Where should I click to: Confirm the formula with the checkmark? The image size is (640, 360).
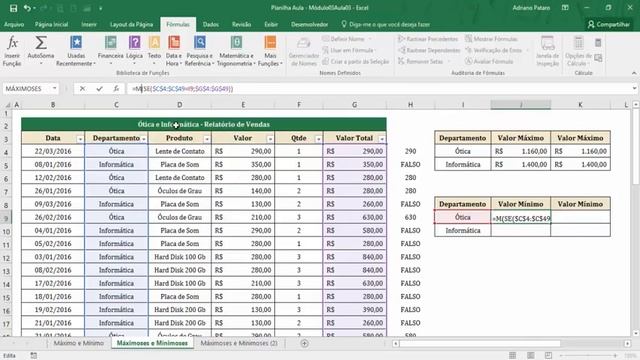point(99,89)
